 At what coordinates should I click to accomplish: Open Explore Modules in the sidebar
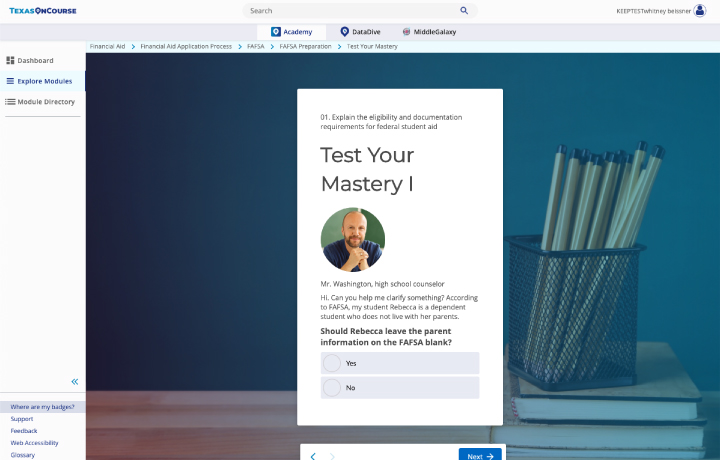click(43, 81)
